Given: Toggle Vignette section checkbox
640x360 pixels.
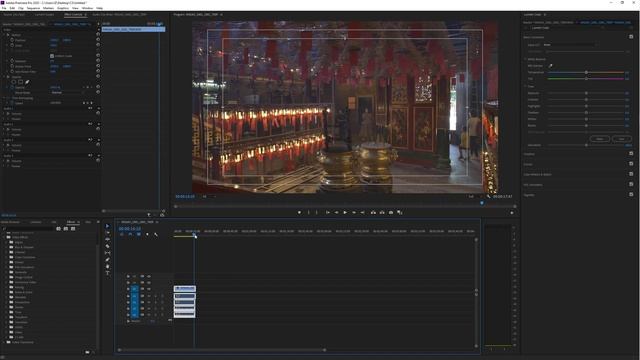Looking at the screenshot, I should coord(631,194).
